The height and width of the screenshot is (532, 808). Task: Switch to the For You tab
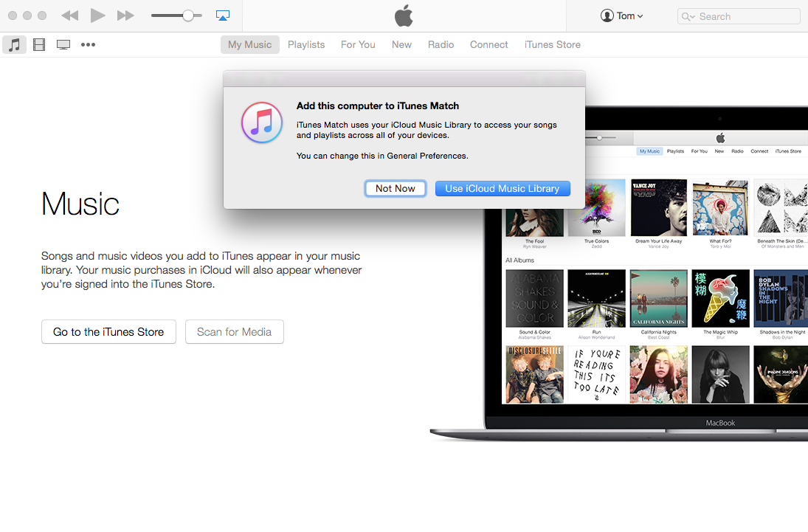[x=358, y=44]
